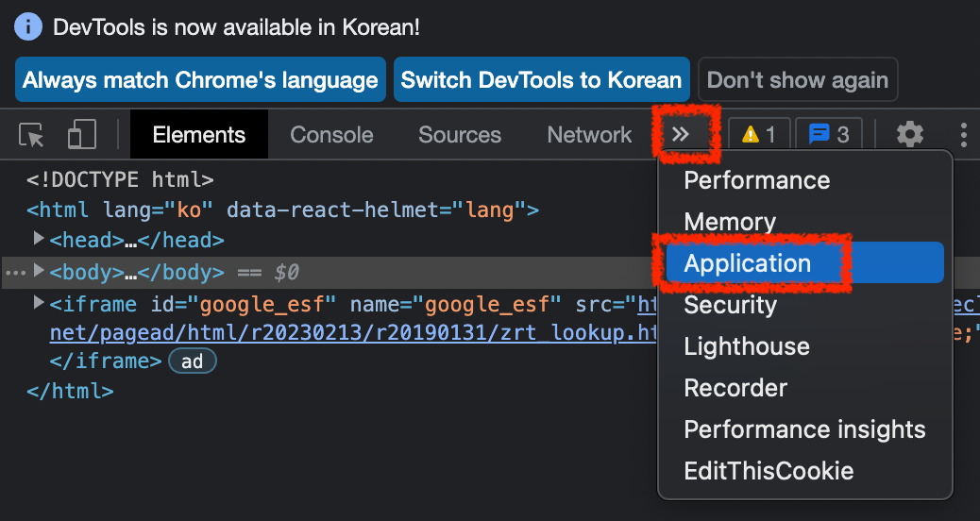Open the iframe src pagead link
The height and width of the screenshot is (521, 980).
(353, 333)
